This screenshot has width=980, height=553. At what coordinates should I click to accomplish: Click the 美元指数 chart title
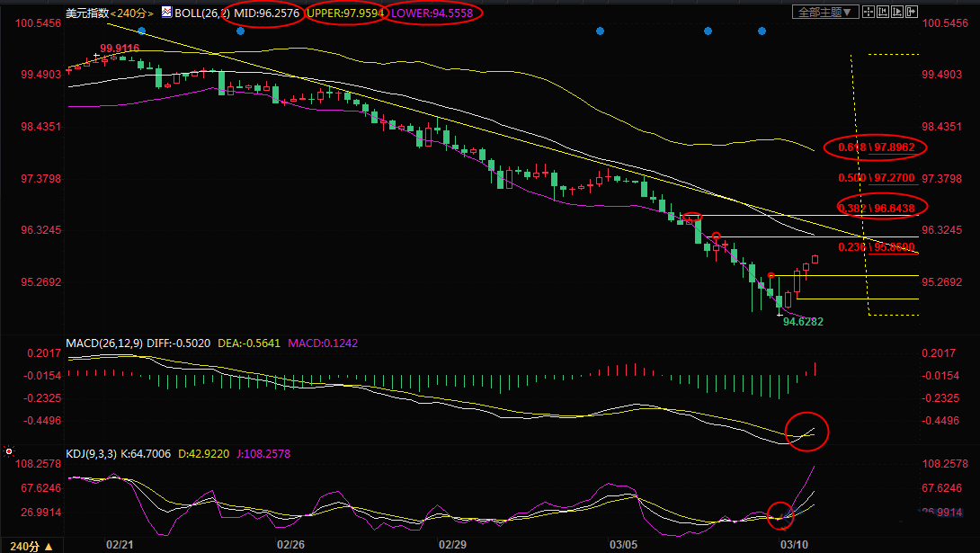87,13
